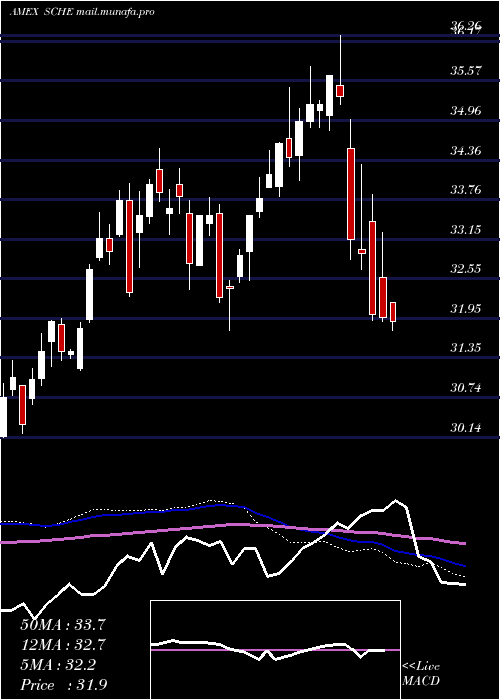Click the 33.15 price axis label
500x700 pixels.
coord(466,229)
